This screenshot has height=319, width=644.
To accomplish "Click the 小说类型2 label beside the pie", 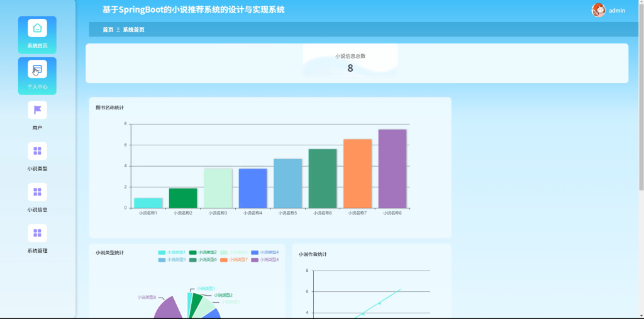I will [223, 295].
